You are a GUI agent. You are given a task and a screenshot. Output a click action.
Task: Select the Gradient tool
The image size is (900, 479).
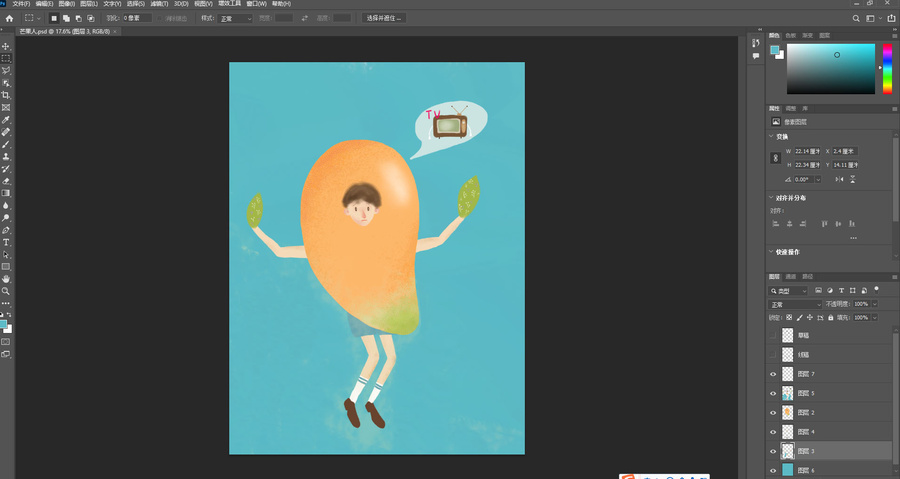6,193
